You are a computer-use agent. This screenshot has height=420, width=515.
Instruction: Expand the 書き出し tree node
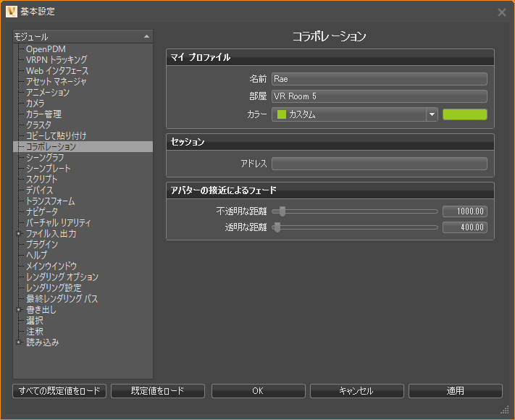(18, 309)
